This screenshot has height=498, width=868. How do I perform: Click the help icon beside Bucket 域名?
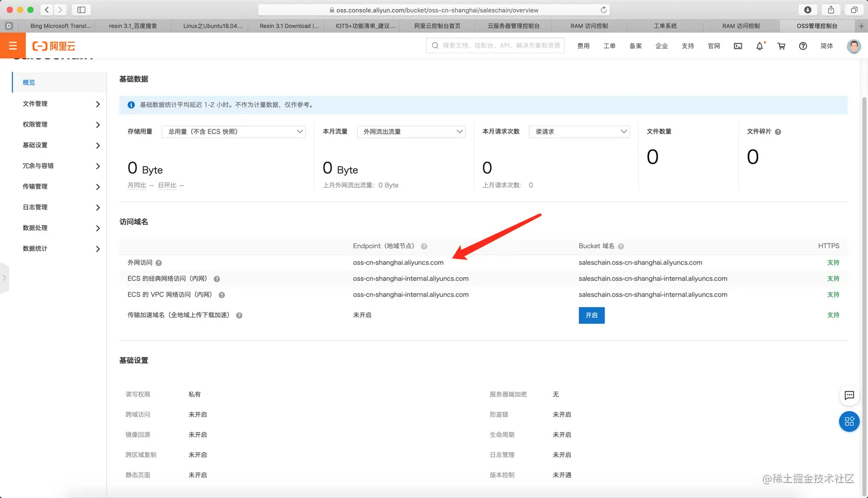[621, 246]
